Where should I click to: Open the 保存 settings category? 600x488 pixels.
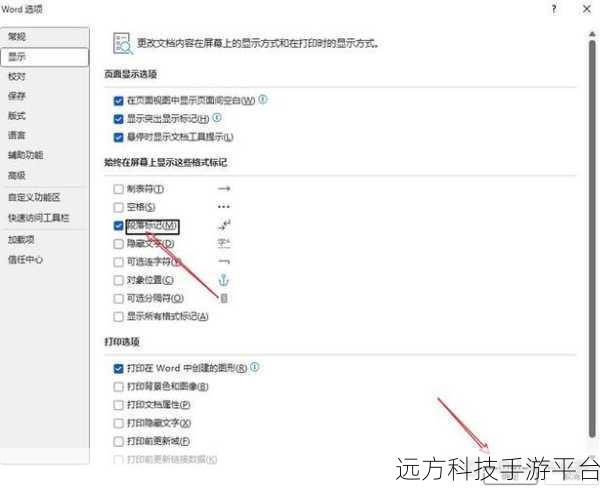coord(44,96)
